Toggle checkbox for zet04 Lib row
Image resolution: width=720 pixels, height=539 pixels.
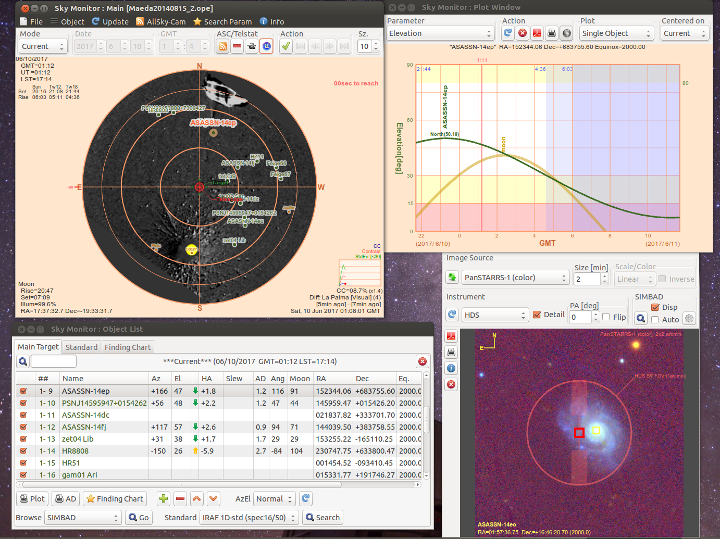(23, 439)
